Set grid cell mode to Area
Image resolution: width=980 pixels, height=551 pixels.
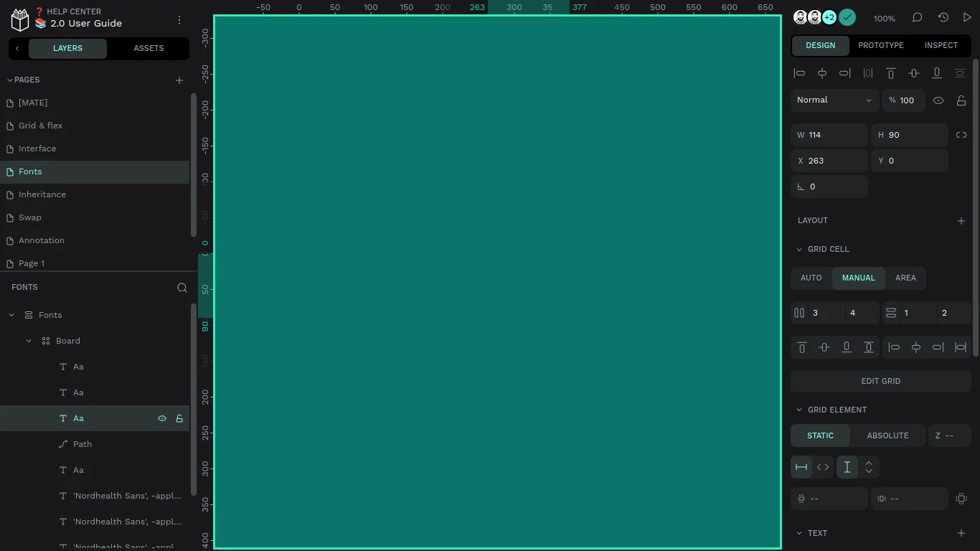[x=905, y=278]
